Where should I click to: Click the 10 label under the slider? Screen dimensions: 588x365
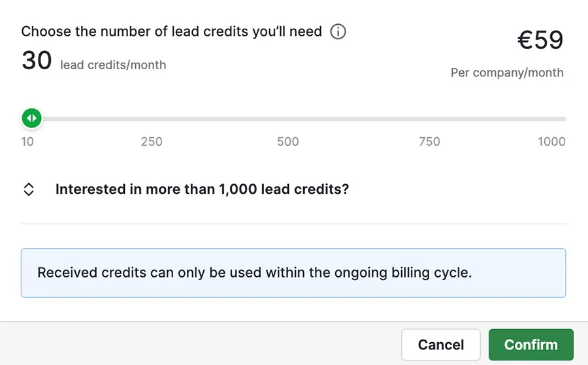pos(27,142)
